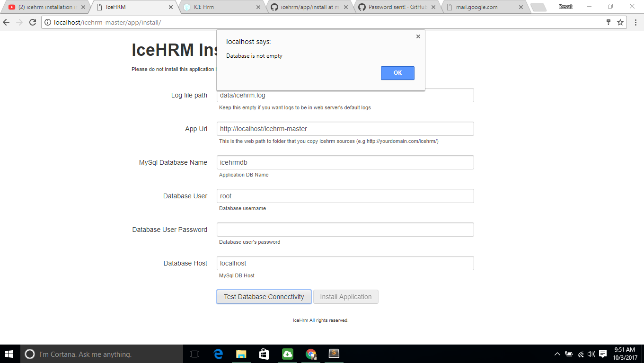The width and height of the screenshot is (644, 363).
Task: Open the Wi-Fi network tray icon
Action: [581, 354]
